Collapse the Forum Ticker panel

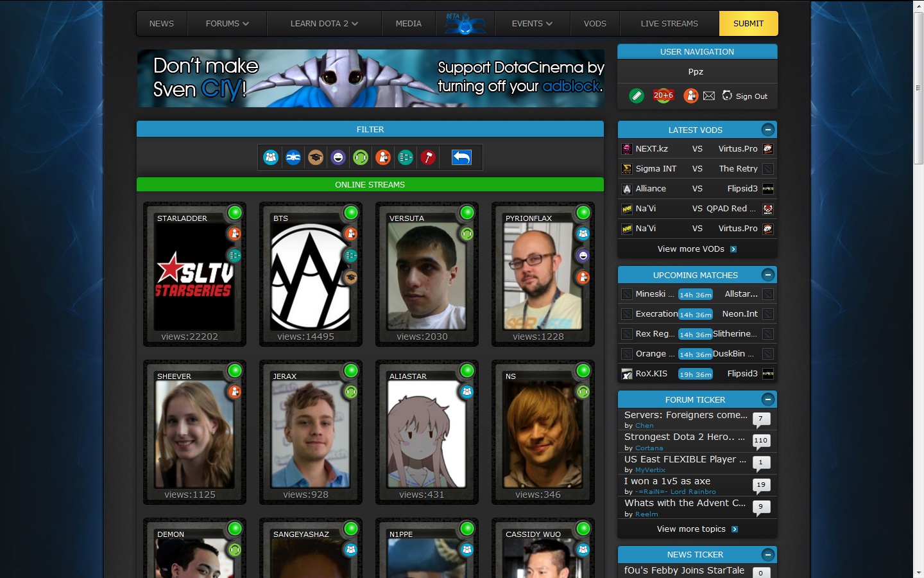[768, 399]
